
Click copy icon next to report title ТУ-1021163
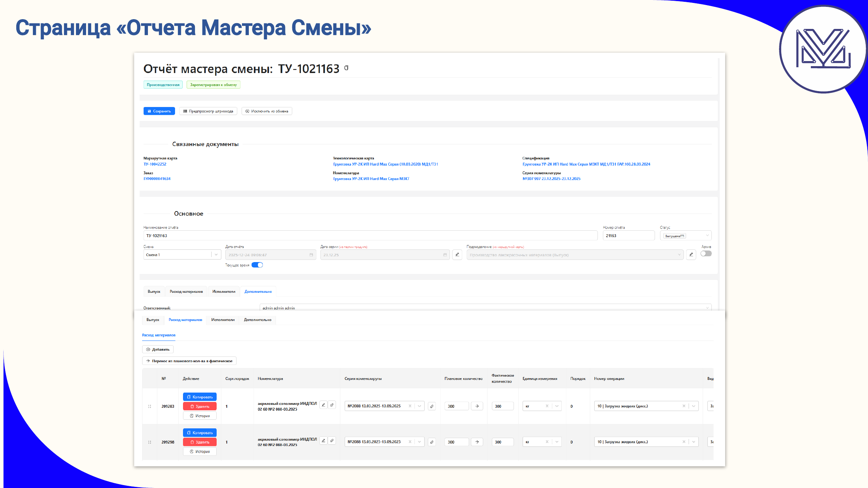click(346, 68)
